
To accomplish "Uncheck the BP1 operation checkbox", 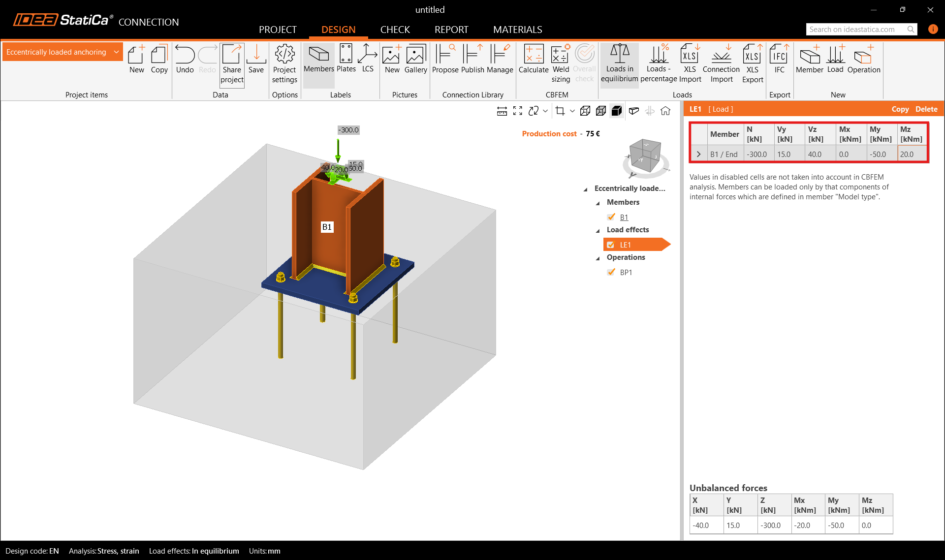I will (611, 272).
